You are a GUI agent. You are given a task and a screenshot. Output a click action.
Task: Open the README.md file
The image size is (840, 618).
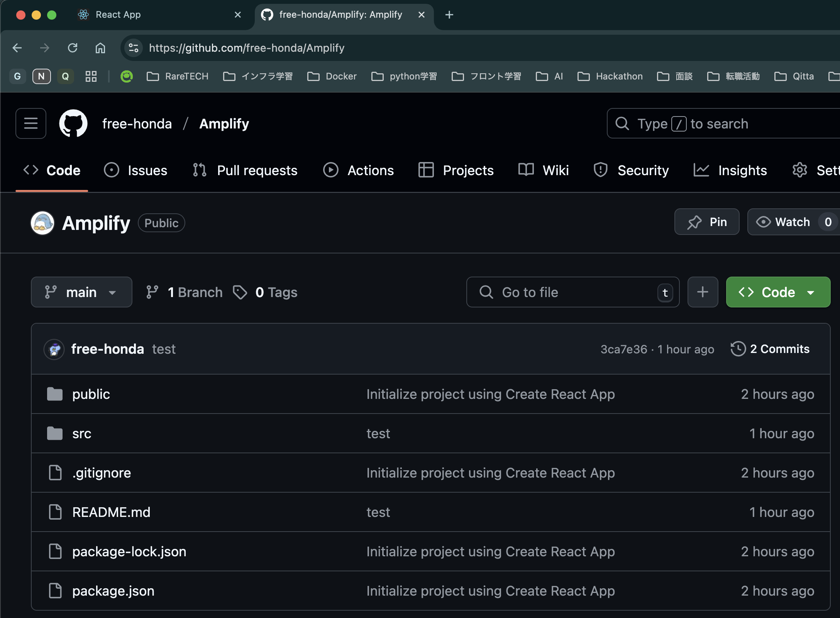(111, 512)
